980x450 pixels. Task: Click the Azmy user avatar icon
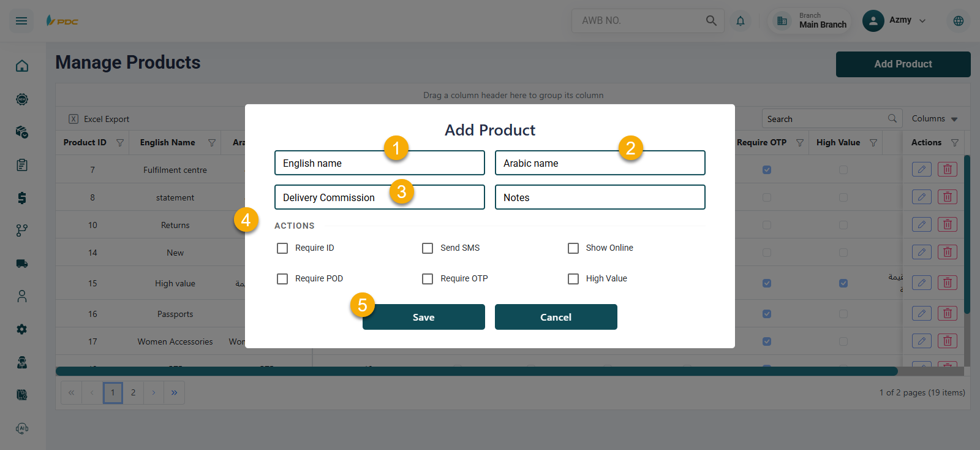click(x=873, y=21)
